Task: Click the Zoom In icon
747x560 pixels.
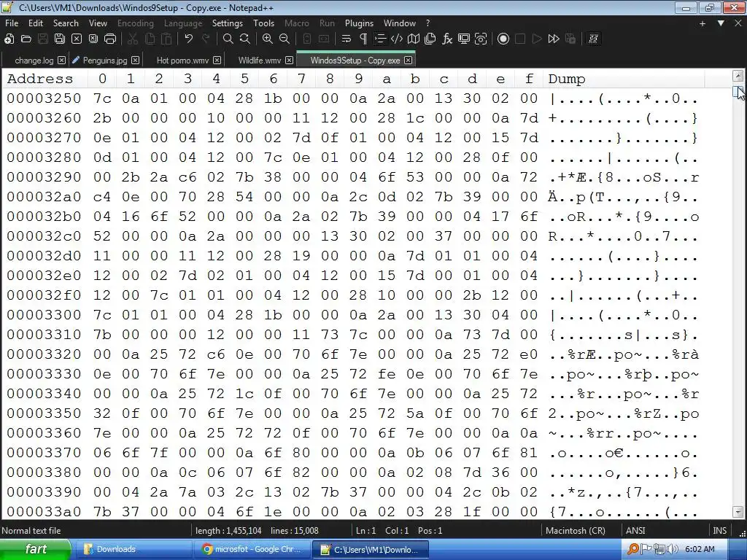Action: 268,39
